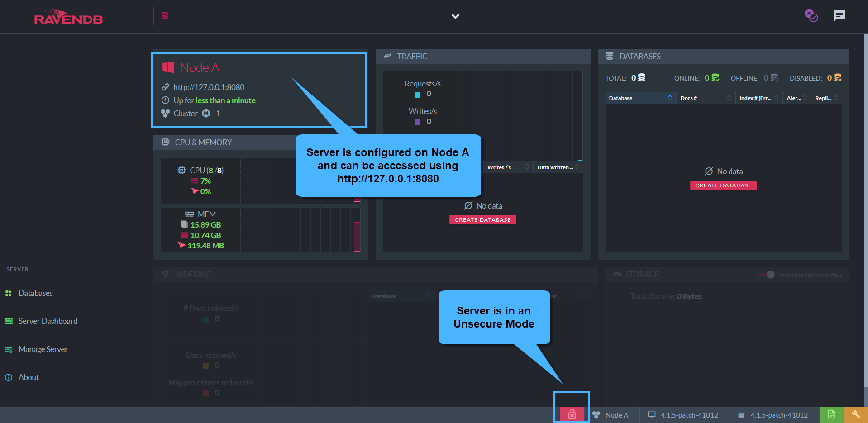Open the feedback chat icon
Image resolution: width=868 pixels, height=423 pixels.
[x=839, y=16]
